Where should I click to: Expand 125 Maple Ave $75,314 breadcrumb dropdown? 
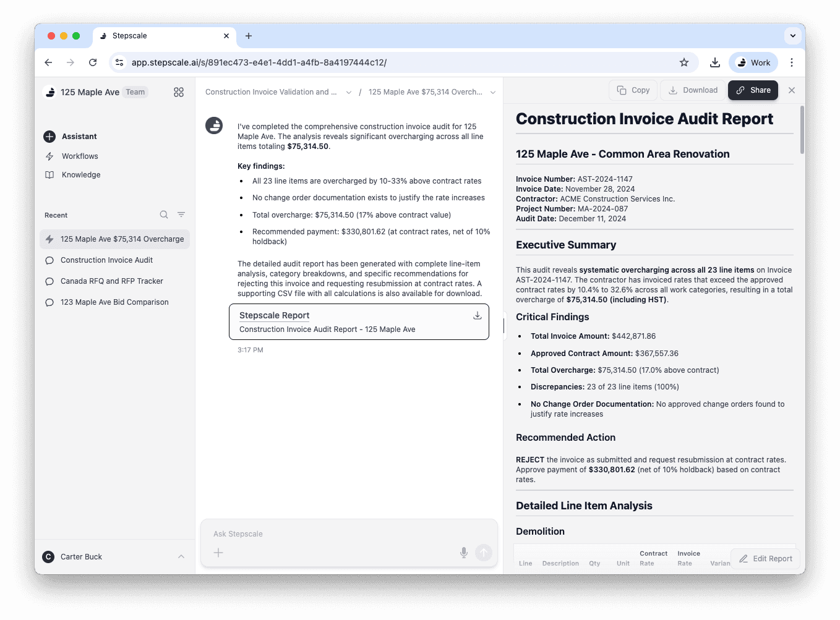(493, 92)
